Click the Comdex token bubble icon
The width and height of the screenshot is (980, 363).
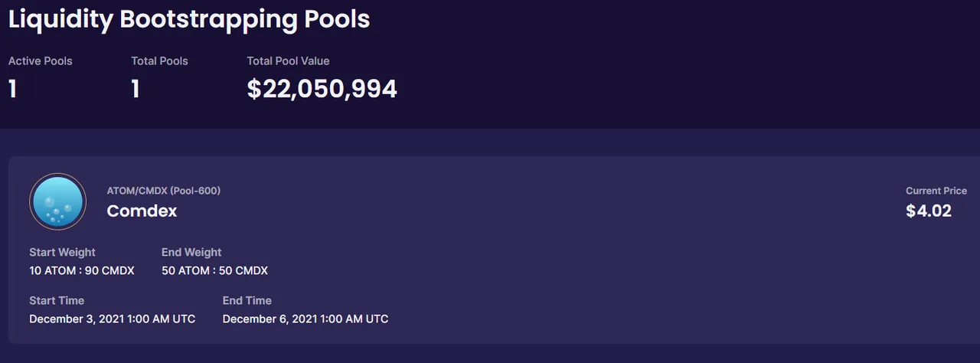(58, 201)
